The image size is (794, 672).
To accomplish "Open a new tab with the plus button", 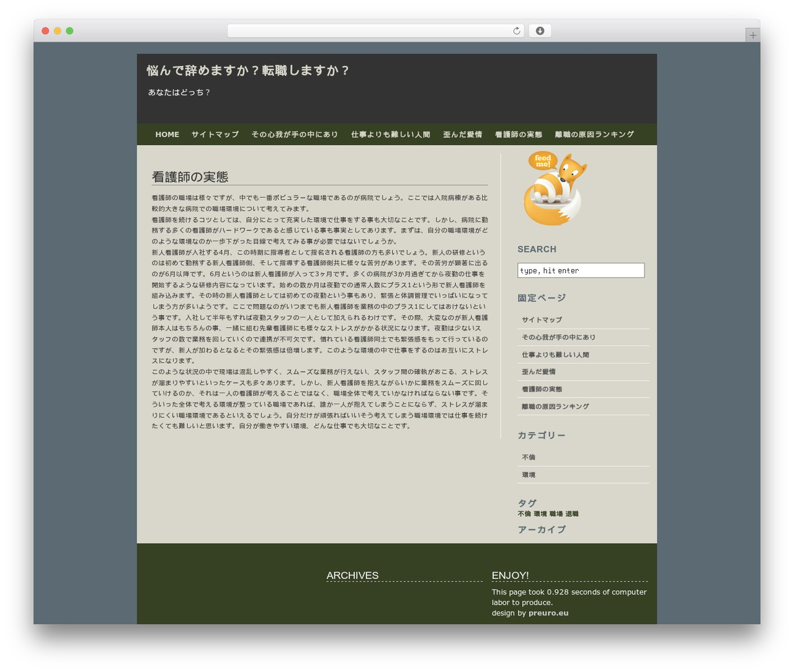I will tap(752, 35).
